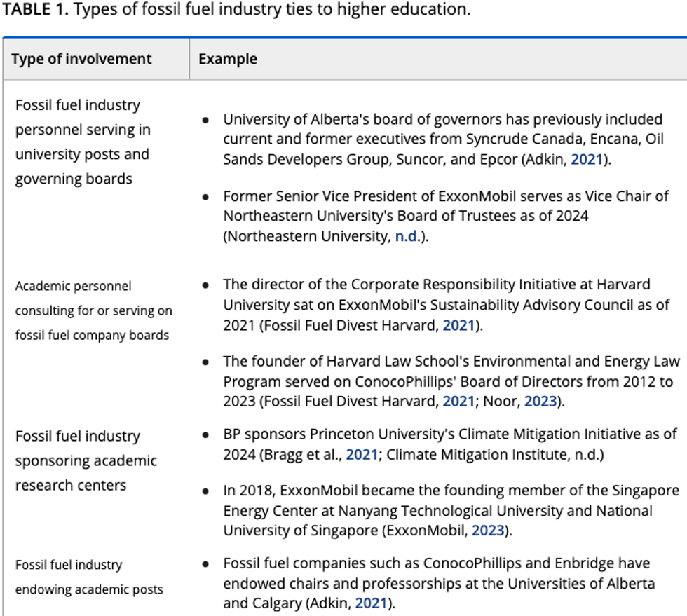The height and width of the screenshot is (616, 687).
Task: Click the 'Example' column header
Action: pyautogui.click(x=228, y=59)
